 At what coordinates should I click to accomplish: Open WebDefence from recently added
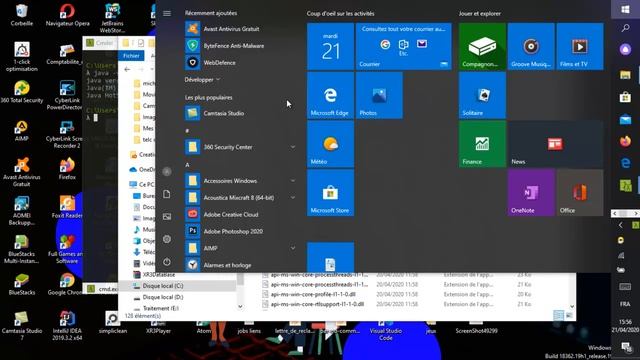coord(241,62)
